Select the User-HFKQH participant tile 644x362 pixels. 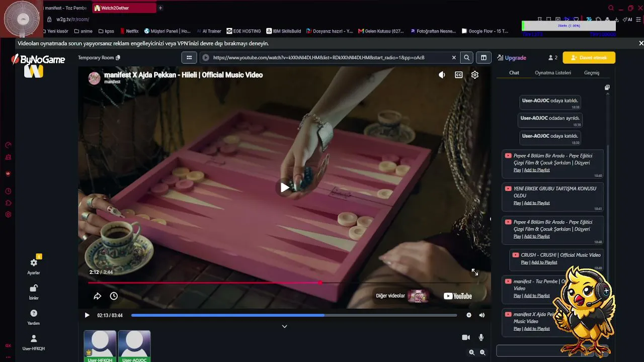pos(100,346)
